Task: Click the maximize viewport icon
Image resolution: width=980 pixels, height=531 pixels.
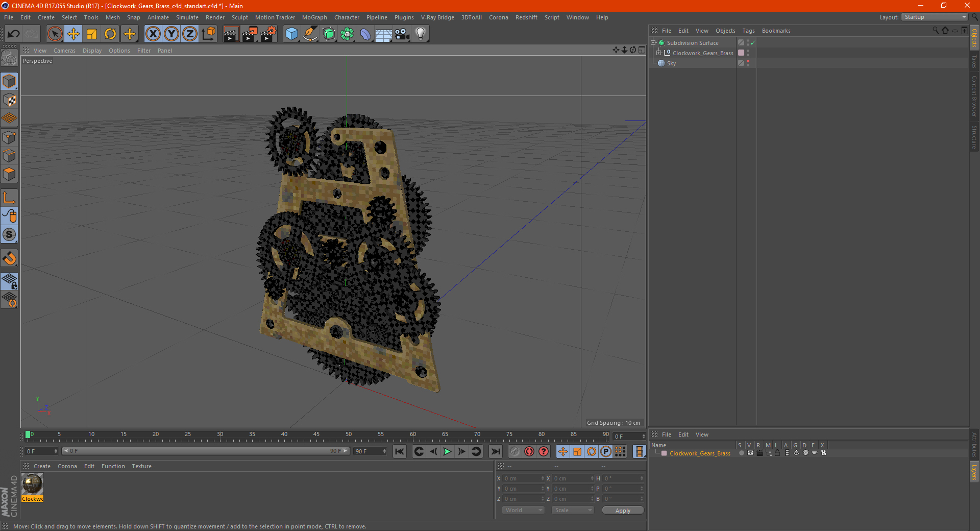Action: 642,50
